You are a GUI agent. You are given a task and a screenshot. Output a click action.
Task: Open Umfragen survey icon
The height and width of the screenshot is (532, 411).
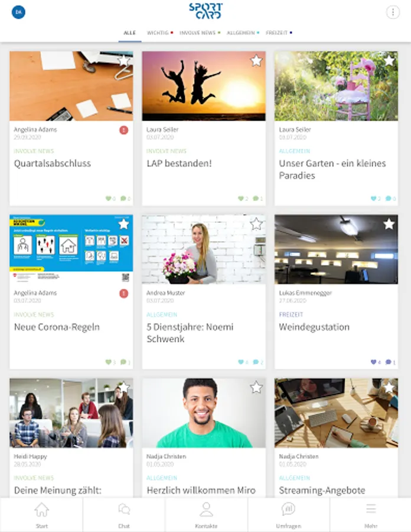tap(288, 509)
